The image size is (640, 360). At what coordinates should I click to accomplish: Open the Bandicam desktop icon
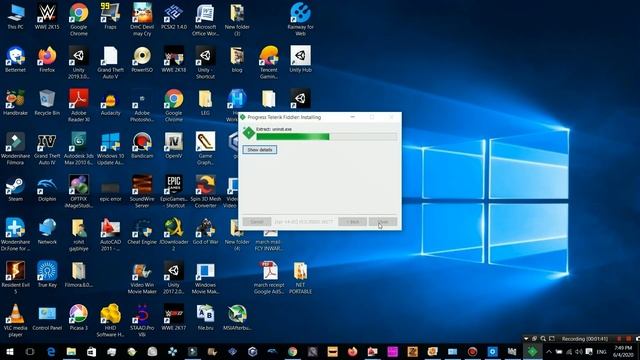(x=142, y=146)
